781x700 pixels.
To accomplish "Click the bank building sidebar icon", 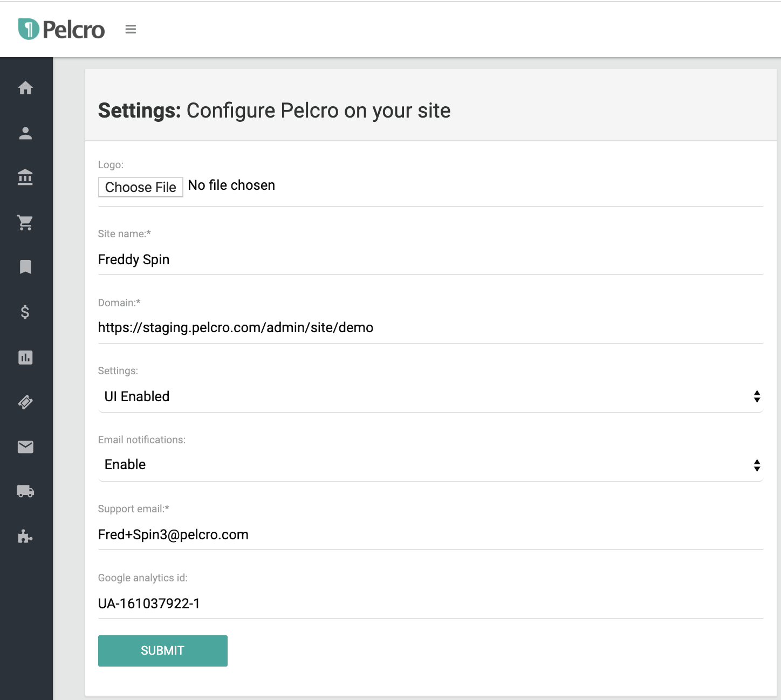I will (x=25, y=177).
